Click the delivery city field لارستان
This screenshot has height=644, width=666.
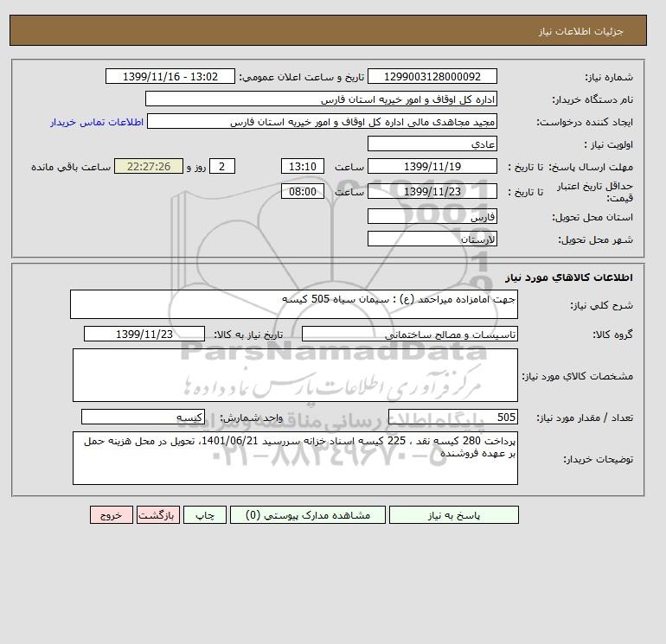(x=432, y=239)
